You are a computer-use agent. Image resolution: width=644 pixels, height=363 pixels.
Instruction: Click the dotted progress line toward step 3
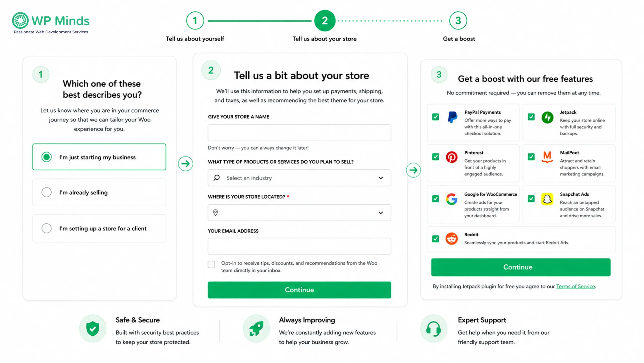390,21
